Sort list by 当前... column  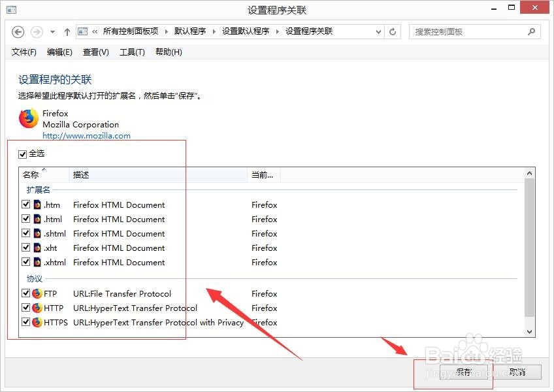click(x=263, y=174)
